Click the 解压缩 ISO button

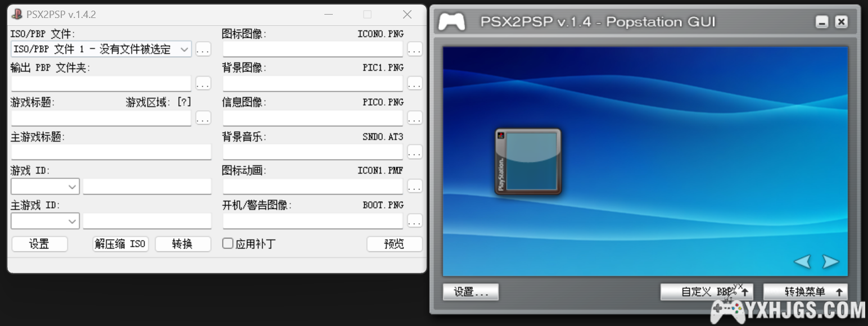click(x=120, y=243)
